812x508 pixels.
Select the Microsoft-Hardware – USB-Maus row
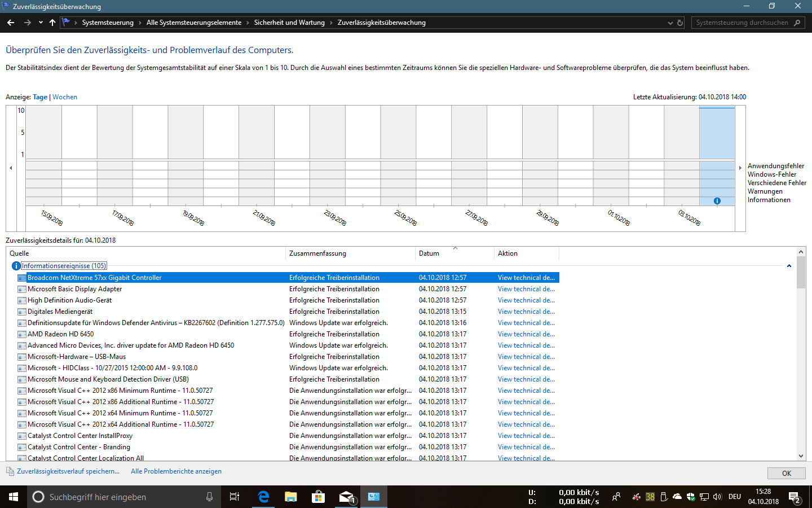pyautogui.click(x=288, y=357)
